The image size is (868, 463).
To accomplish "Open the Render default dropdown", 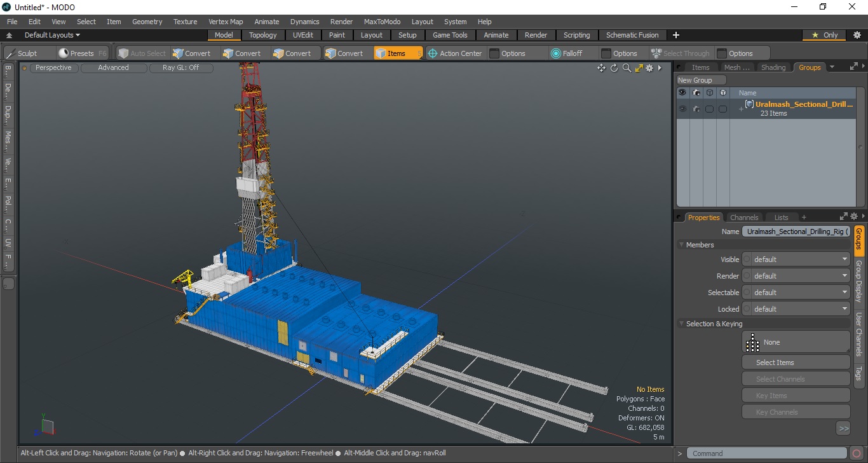I will pyautogui.click(x=801, y=276).
